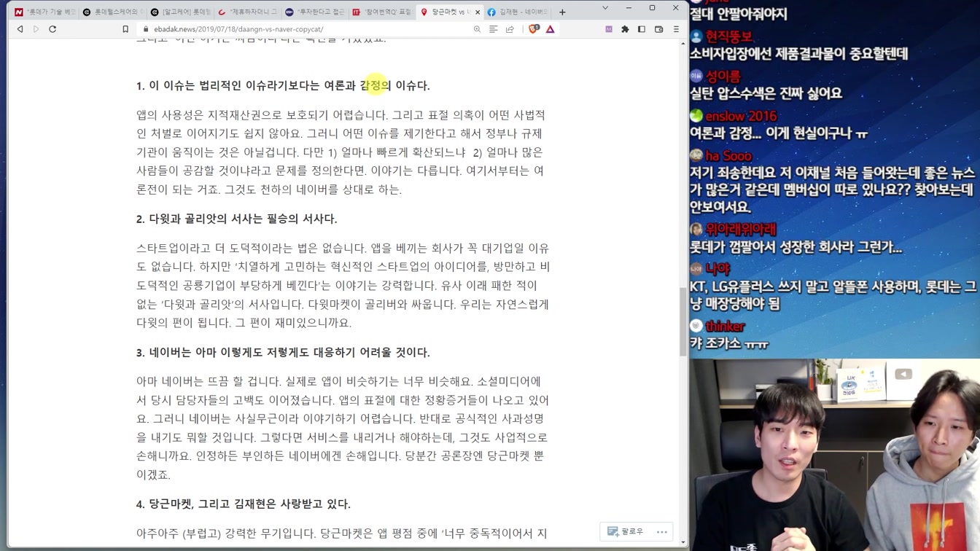Switch to the '롯데가 기술 베껴' Naver tab

point(44,12)
